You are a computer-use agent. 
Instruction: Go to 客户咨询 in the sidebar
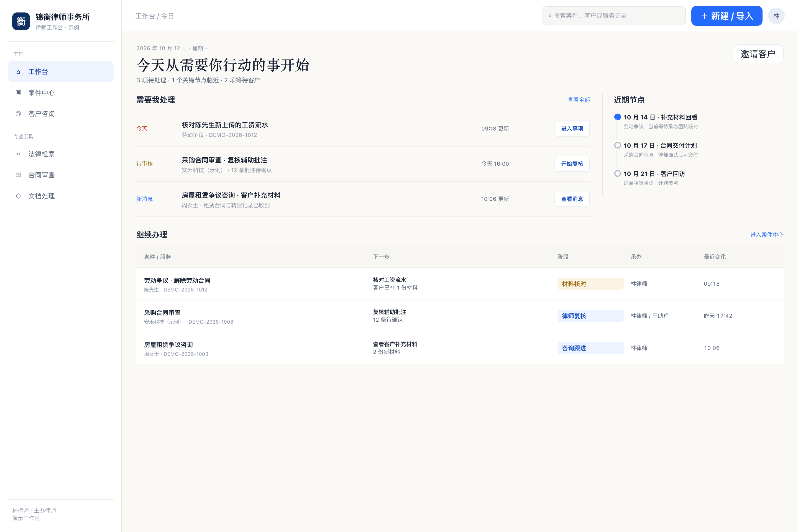61,114
